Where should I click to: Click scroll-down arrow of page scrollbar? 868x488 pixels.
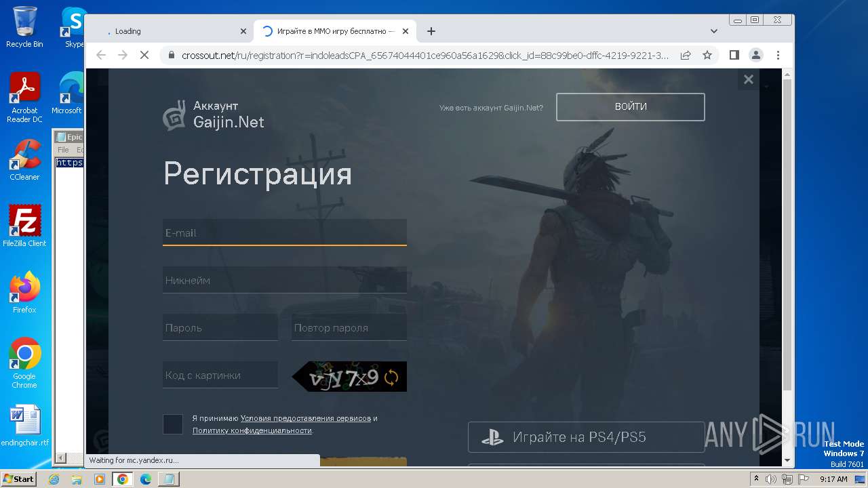(x=787, y=460)
